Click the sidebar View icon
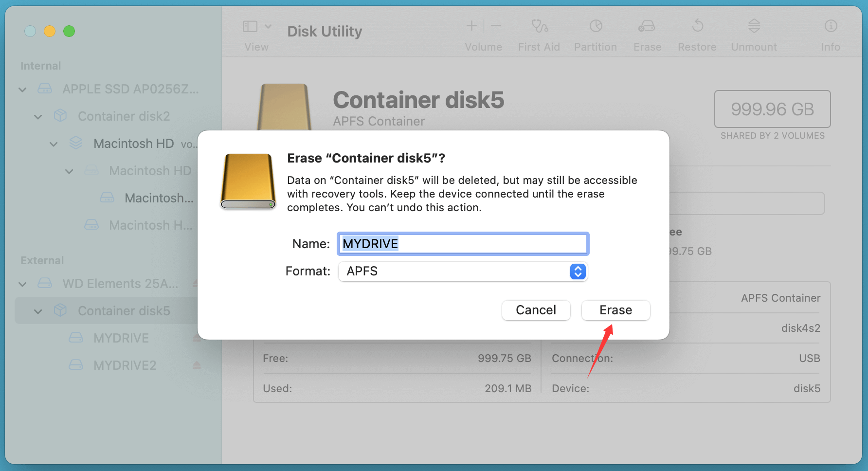The height and width of the screenshot is (471, 868). point(250,27)
